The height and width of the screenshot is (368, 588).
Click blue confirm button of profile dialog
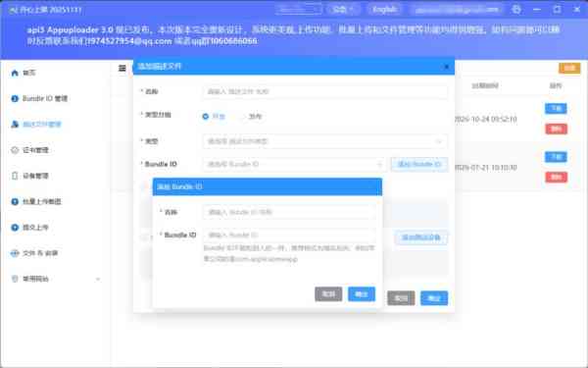[434, 298]
